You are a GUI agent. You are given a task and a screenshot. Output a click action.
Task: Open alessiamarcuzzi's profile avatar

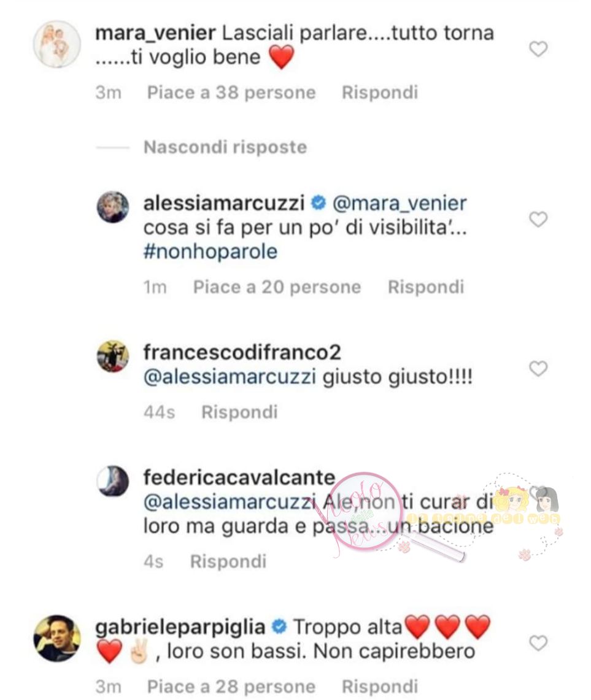[113, 207]
